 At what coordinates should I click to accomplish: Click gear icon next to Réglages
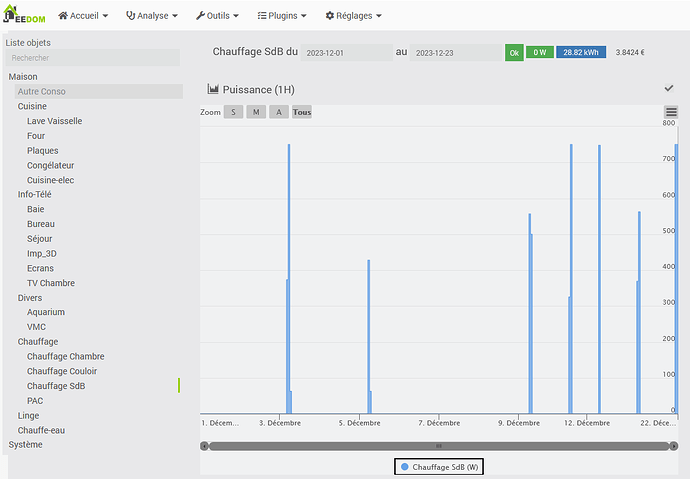tap(330, 15)
